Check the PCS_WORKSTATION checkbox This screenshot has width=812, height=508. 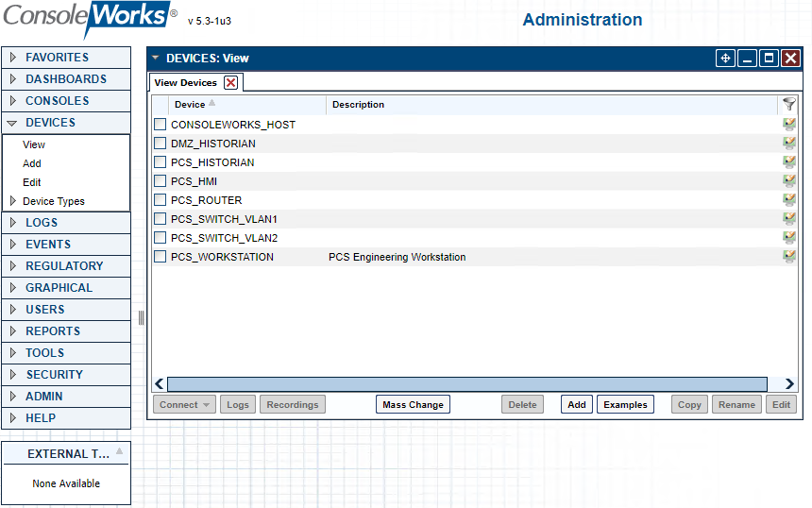160,256
